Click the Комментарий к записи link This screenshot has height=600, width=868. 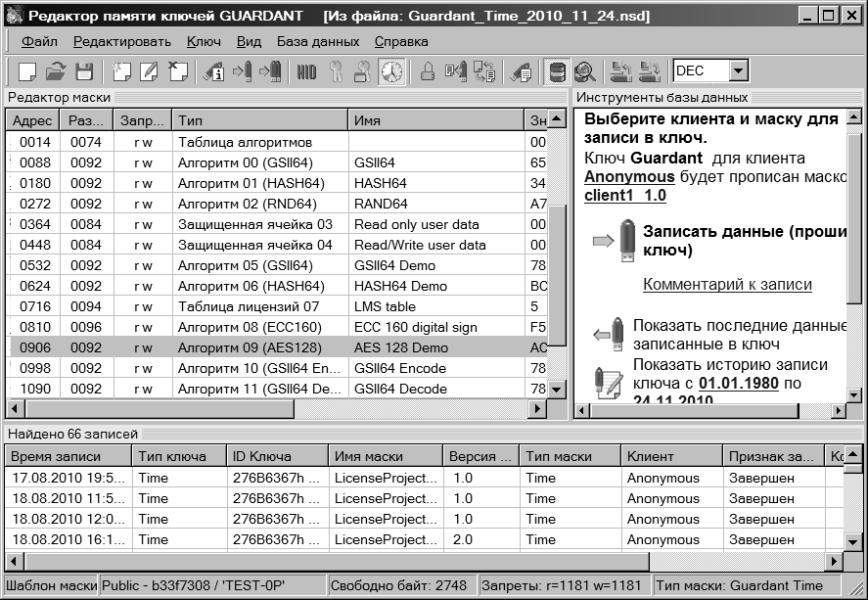726,284
